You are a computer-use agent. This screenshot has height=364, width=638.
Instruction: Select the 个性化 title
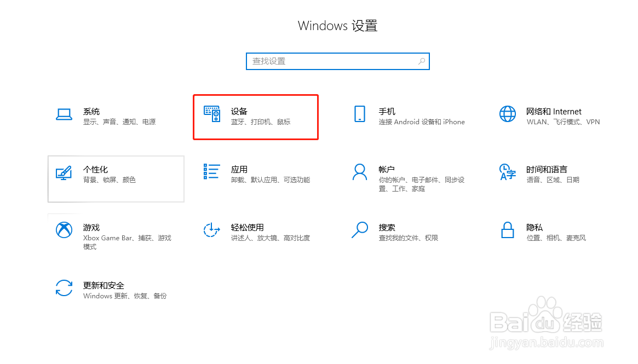tap(95, 170)
